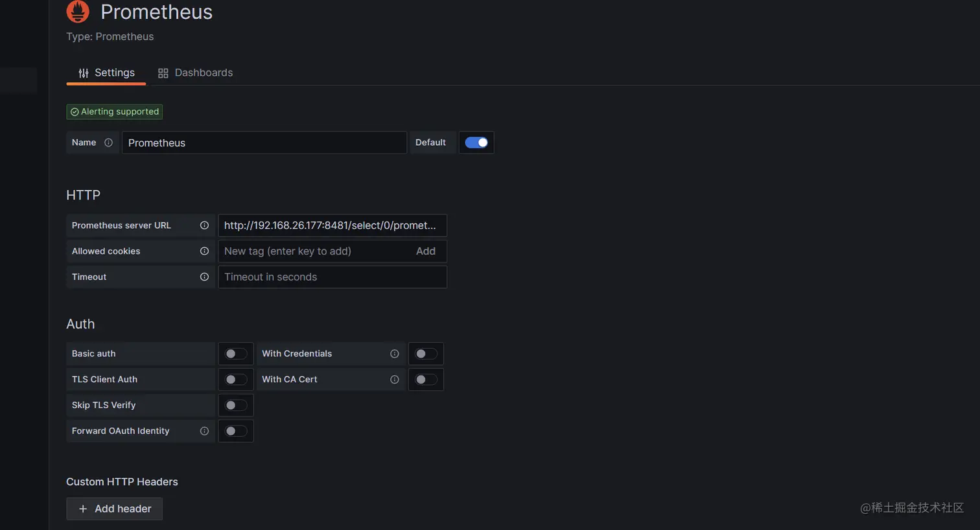Click the With CA Cert info icon
Viewport: 980px width, 530px height.
394,380
